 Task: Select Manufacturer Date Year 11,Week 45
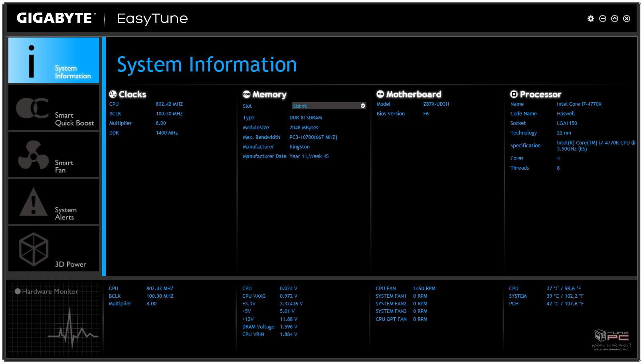tap(309, 156)
